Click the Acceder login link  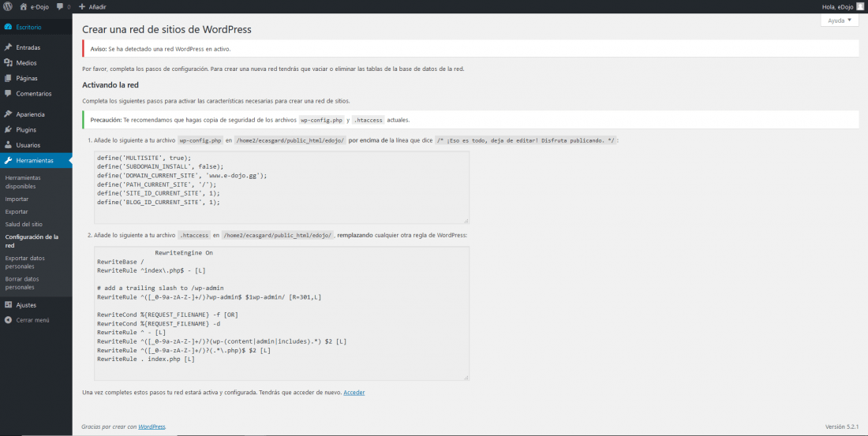(x=354, y=393)
